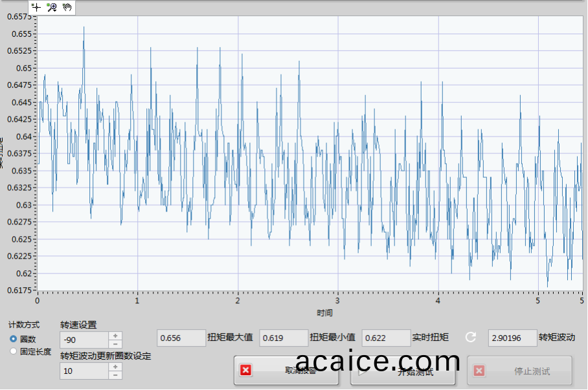
Task: Click the 转矩波动 value field showing 2.90196
Action: 512,338
